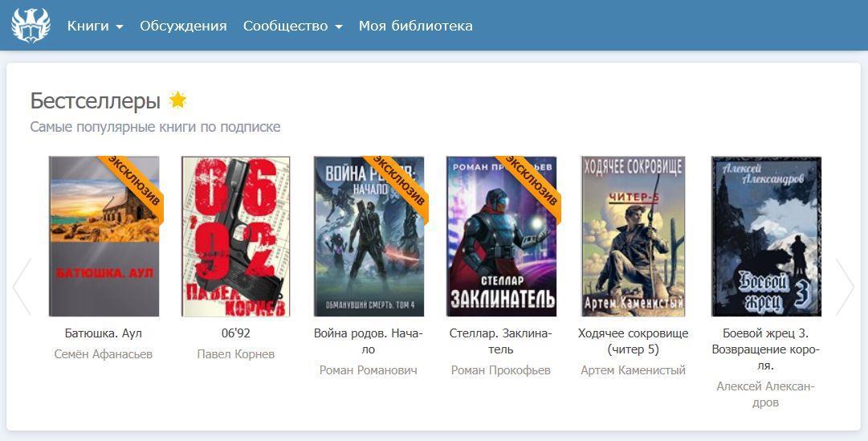
Task: Click the eagle book site logo
Action: [x=31, y=26]
